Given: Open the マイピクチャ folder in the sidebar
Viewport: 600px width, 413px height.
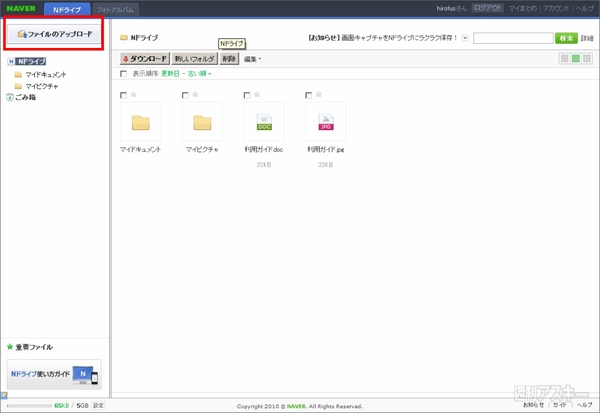Looking at the screenshot, I should (x=42, y=86).
